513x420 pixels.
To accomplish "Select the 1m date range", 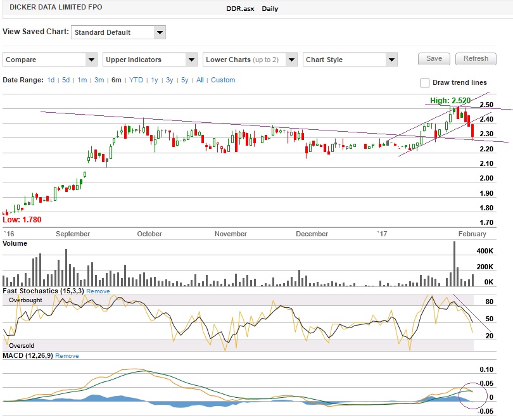I will (82, 80).
